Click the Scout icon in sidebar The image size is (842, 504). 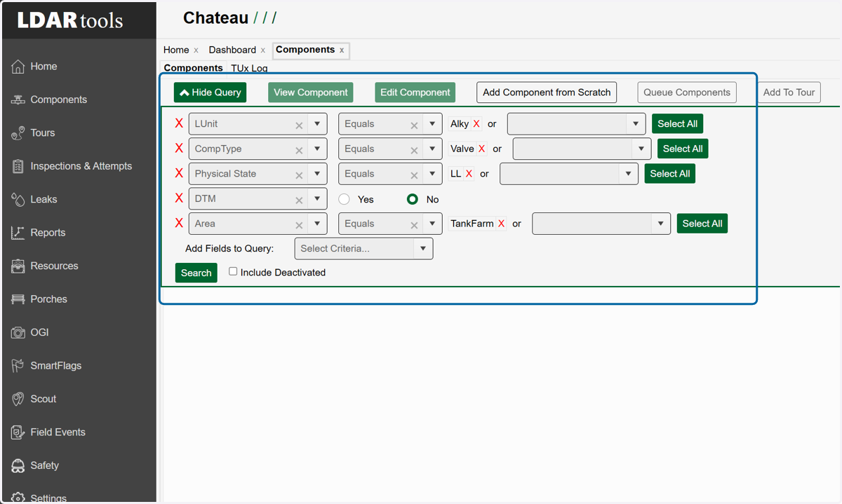[x=18, y=399]
